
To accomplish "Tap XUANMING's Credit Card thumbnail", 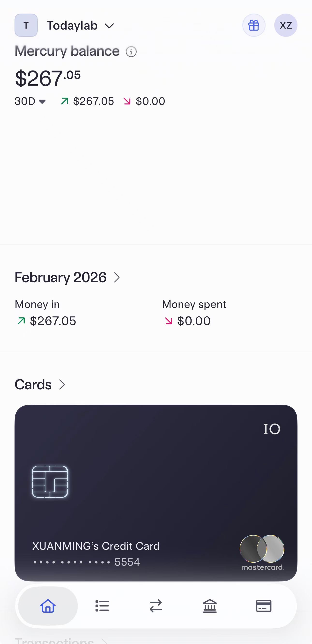I will coord(156,493).
